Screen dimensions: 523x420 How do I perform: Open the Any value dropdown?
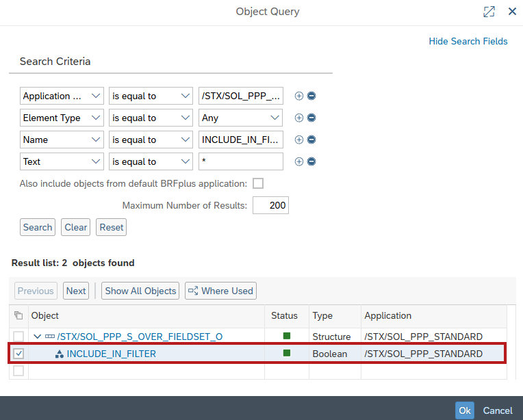click(275, 118)
